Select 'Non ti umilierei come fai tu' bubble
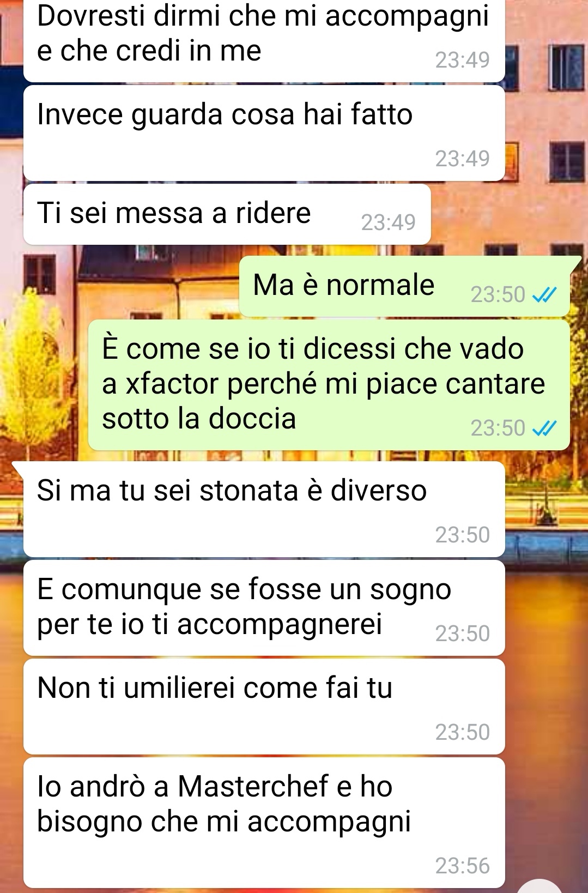This screenshot has height=893, width=588. (x=264, y=707)
